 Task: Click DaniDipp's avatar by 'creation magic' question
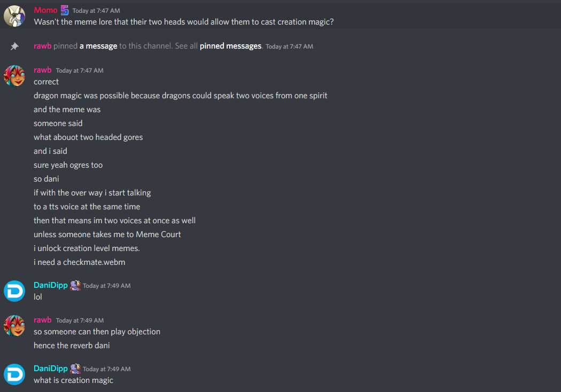(x=14, y=374)
